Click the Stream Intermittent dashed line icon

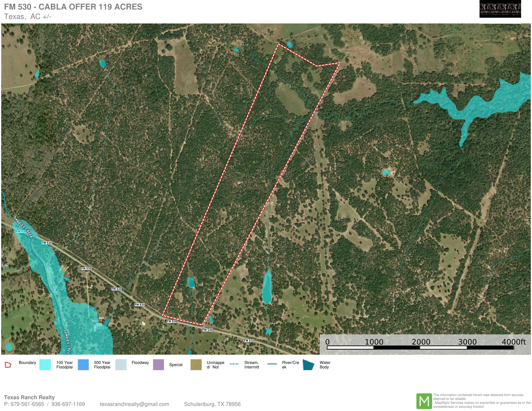234,364
